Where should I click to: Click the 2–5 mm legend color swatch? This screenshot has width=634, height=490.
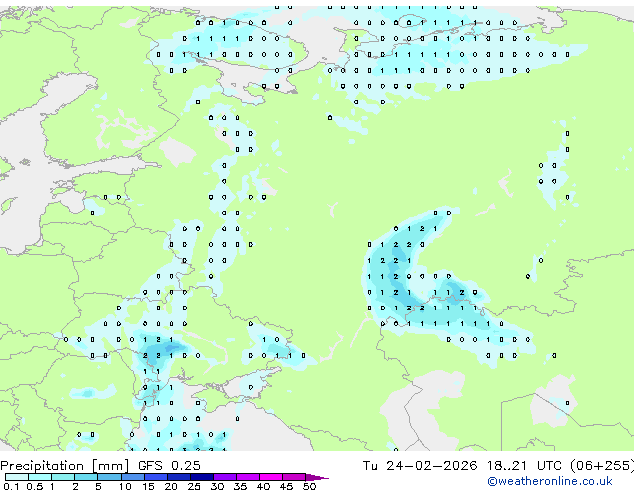[x=86, y=477]
